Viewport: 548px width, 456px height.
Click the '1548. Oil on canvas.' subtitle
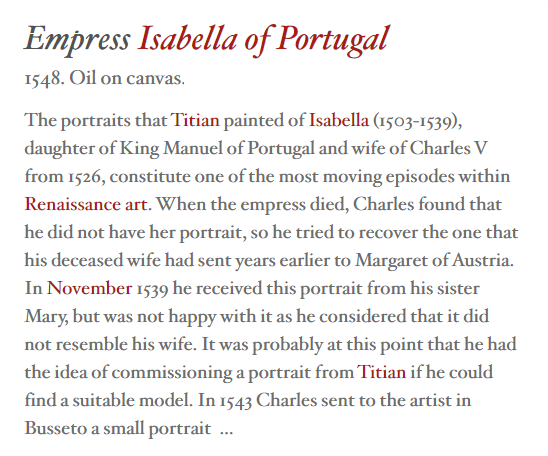click(x=104, y=79)
